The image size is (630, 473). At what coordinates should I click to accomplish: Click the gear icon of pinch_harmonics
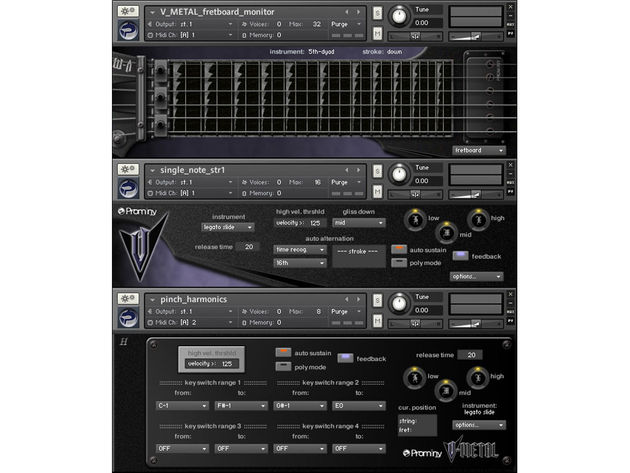coord(128,299)
